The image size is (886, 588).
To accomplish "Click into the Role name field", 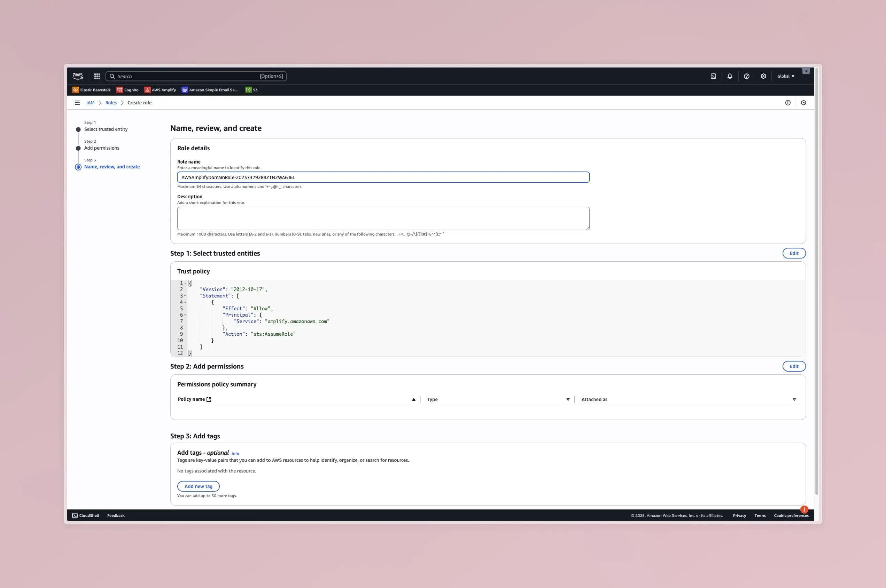I will [383, 177].
